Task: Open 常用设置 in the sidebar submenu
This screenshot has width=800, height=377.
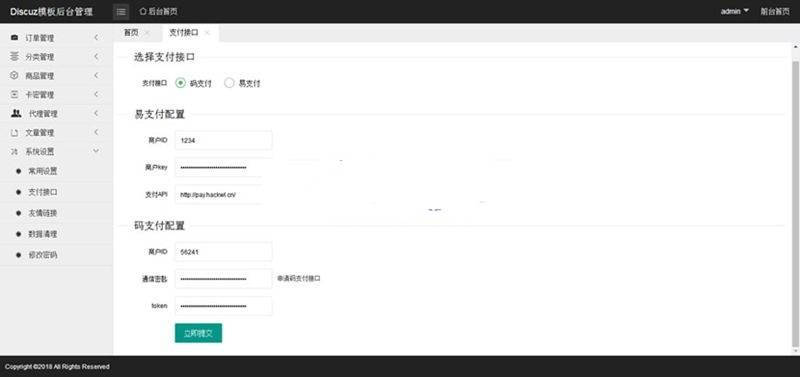Action: tap(43, 171)
